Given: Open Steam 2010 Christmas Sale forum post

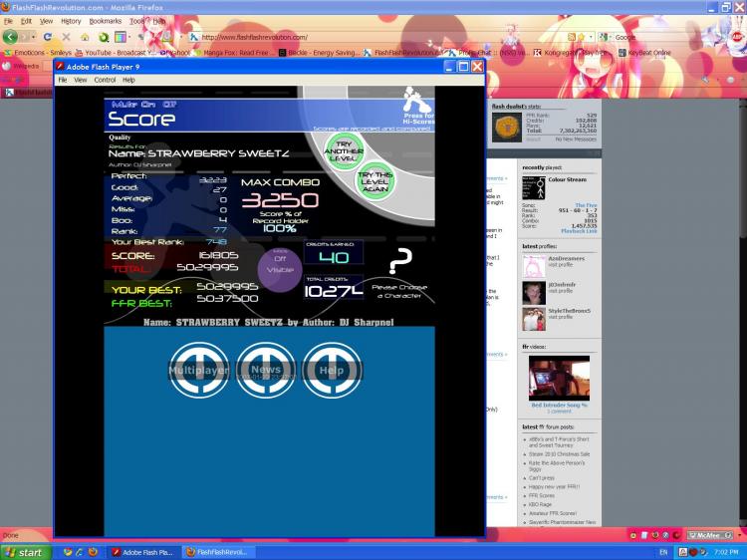Looking at the screenshot, I should point(559,454).
